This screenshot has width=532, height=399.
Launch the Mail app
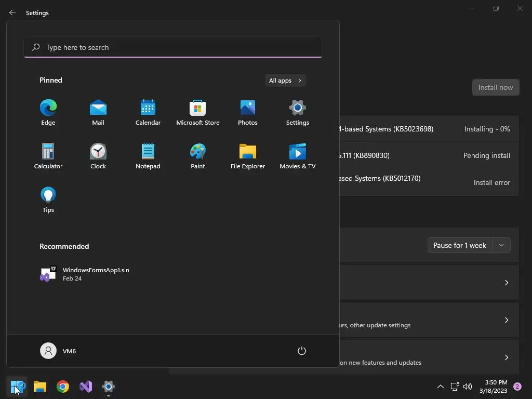coord(98,113)
